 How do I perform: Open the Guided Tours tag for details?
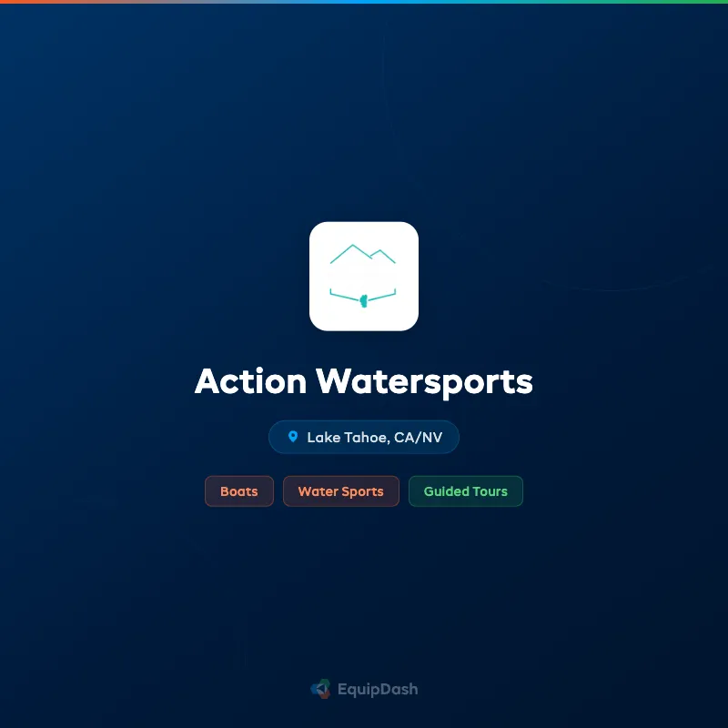[465, 491]
